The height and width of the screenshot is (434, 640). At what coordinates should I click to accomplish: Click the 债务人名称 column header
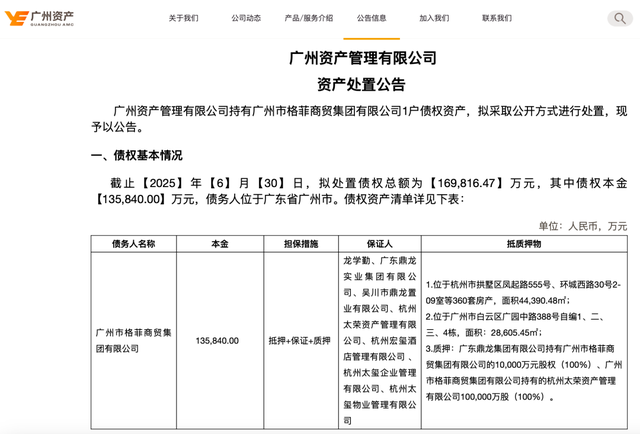click(133, 244)
